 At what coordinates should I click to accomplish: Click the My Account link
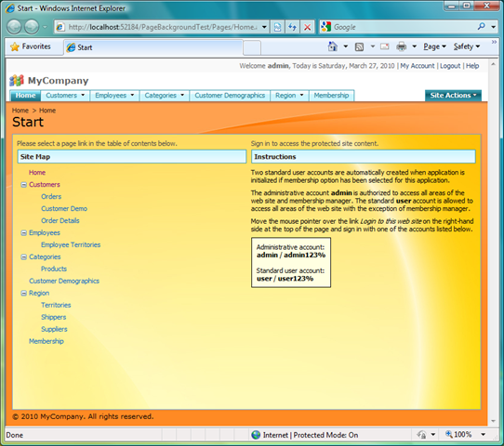coord(418,66)
